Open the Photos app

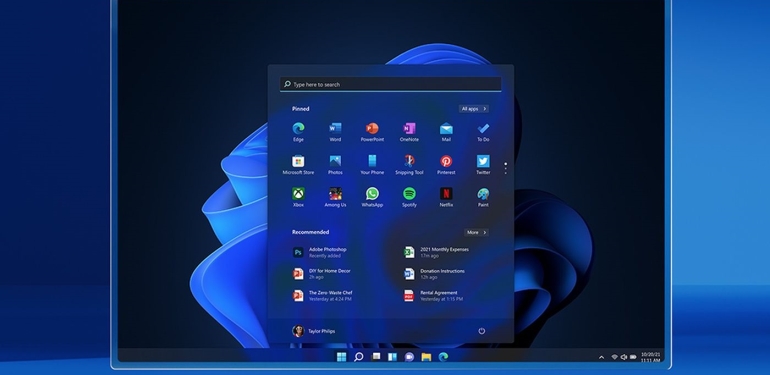tap(335, 165)
